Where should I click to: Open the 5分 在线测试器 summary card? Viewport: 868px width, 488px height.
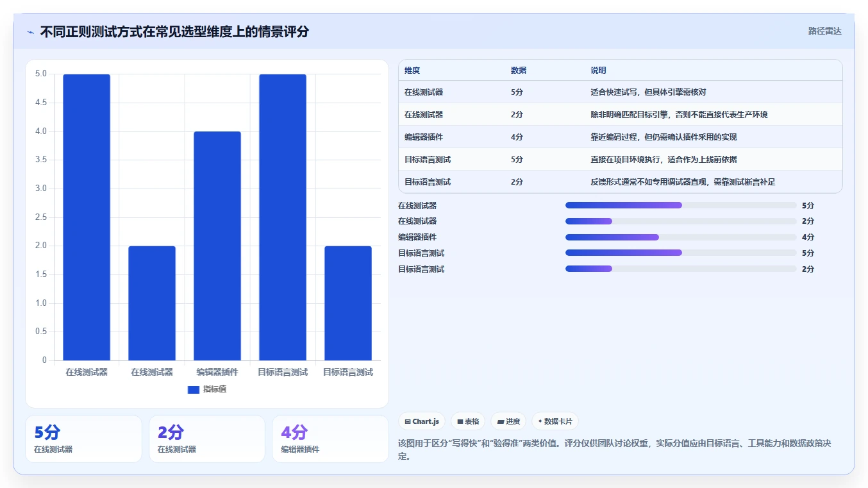(x=83, y=439)
